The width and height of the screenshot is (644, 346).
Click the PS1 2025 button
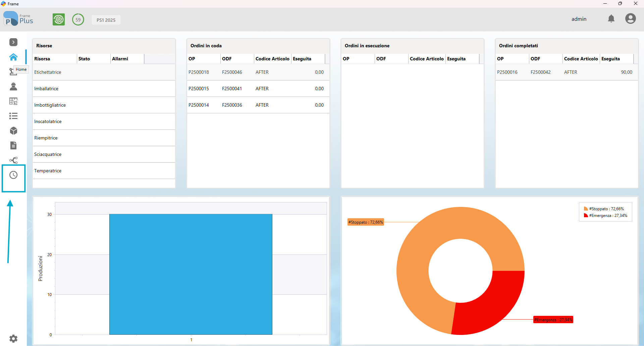106,20
